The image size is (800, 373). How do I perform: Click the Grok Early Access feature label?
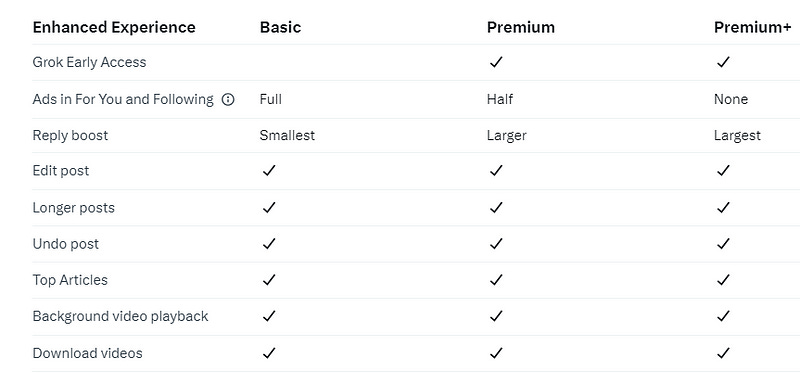coord(89,62)
